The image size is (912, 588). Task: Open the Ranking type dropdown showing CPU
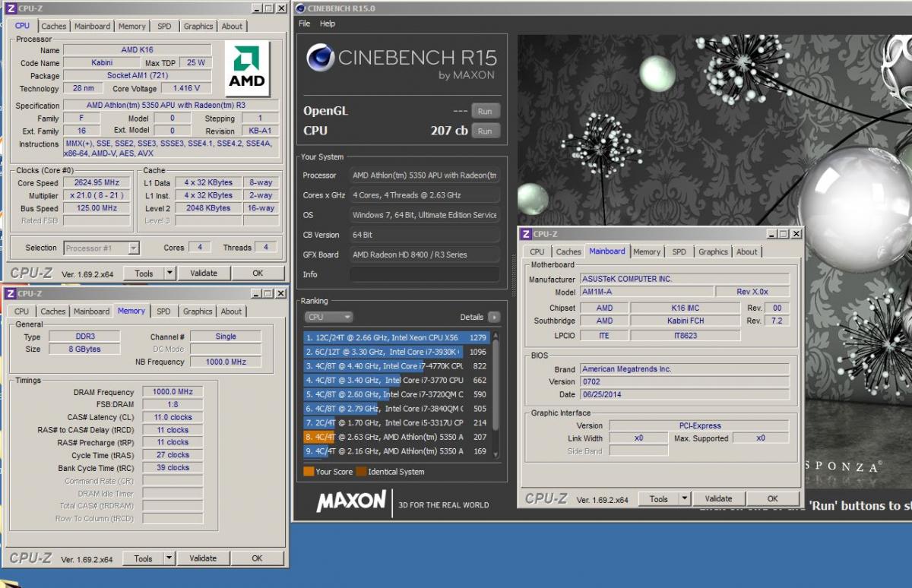[328, 317]
